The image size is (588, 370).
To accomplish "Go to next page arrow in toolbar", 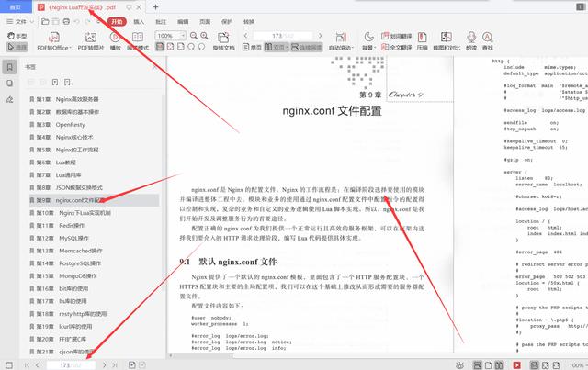I will coord(321,36).
